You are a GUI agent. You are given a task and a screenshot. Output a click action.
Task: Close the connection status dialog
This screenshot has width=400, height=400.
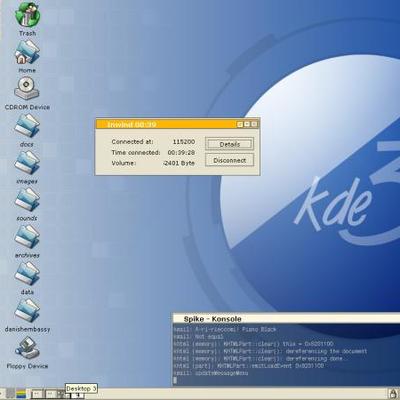click(x=254, y=124)
